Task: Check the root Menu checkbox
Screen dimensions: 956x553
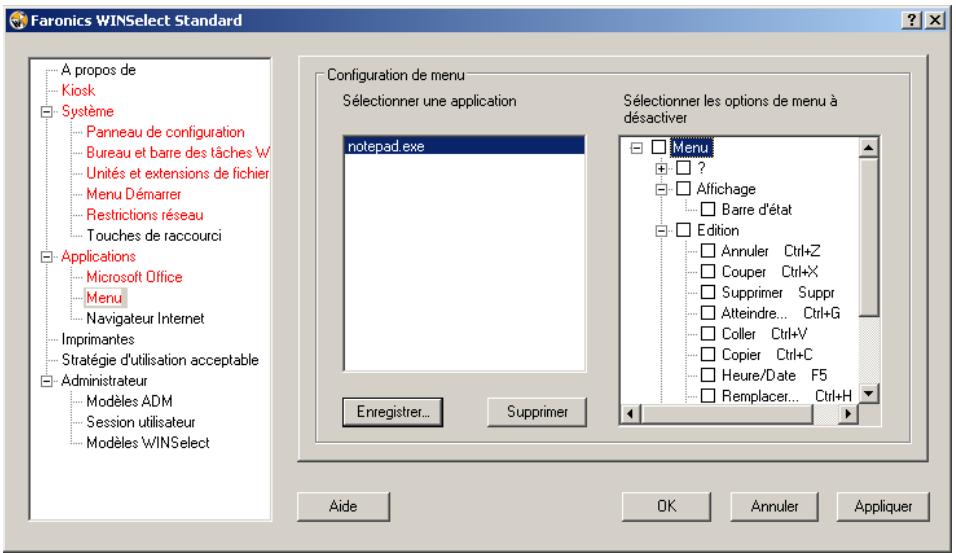Action: 659,147
